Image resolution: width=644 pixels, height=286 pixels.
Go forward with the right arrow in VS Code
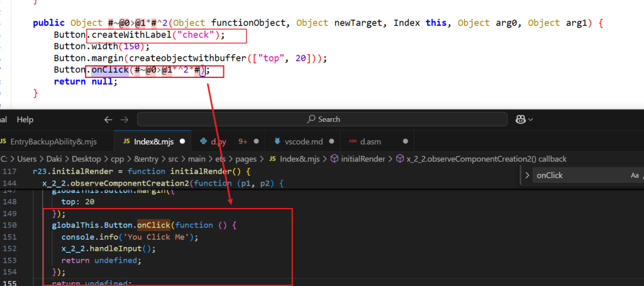pos(124,119)
